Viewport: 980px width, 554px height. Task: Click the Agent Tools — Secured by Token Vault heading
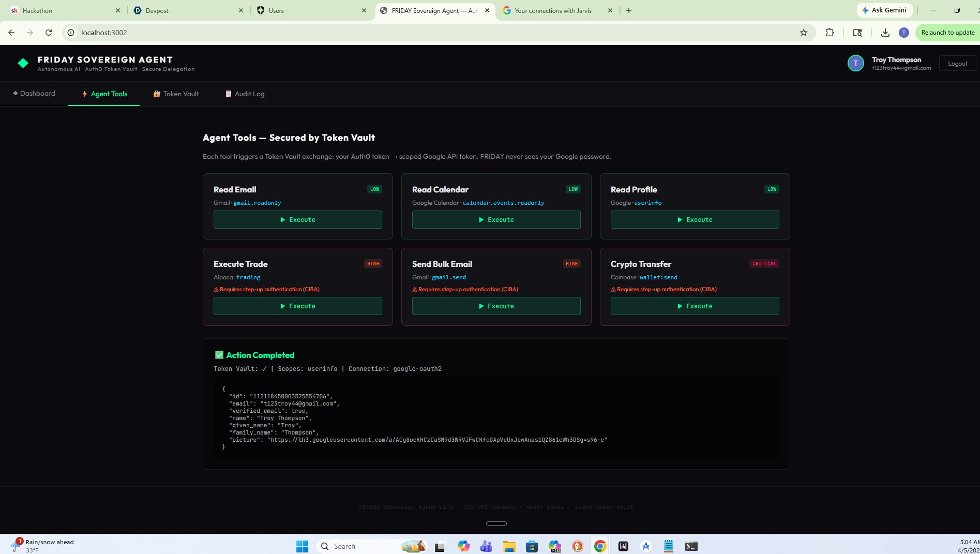tap(289, 138)
